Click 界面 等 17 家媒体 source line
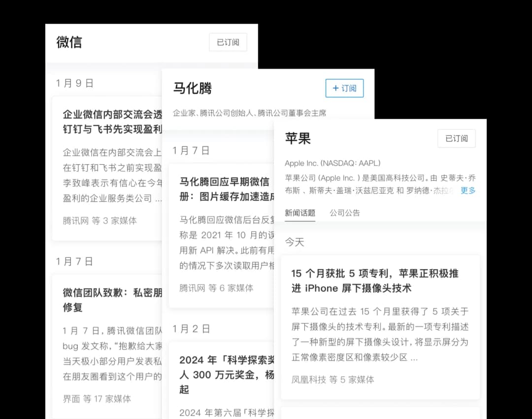Image resolution: width=532 pixels, height=419 pixels. click(x=97, y=398)
